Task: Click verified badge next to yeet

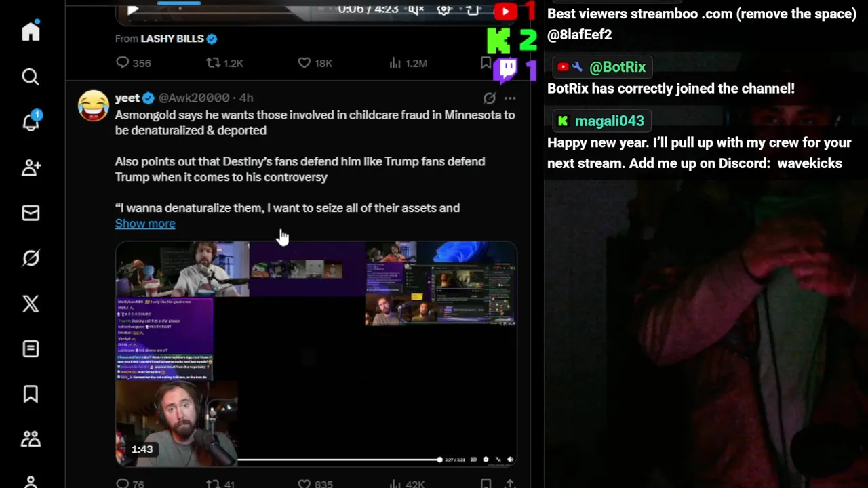Action: pos(149,98)
